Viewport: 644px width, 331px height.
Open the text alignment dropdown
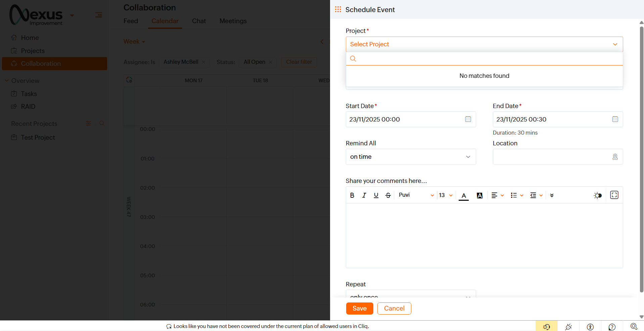[498, 195]
